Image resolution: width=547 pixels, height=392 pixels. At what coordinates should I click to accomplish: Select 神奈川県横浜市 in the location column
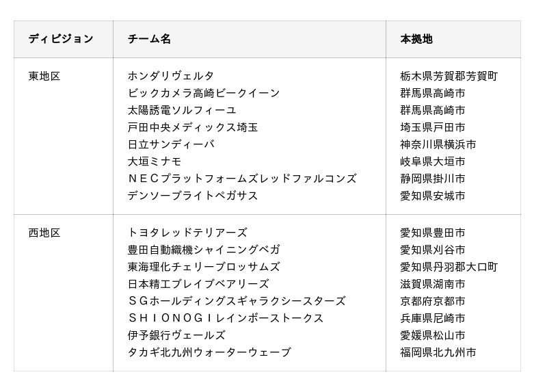point(438,144)
